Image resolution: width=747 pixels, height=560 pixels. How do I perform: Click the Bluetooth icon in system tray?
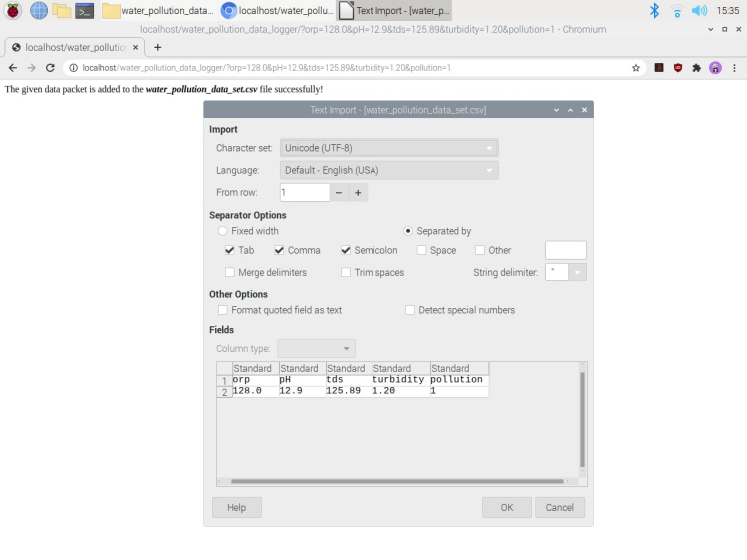pyautogui.click(x=655, y=11)
